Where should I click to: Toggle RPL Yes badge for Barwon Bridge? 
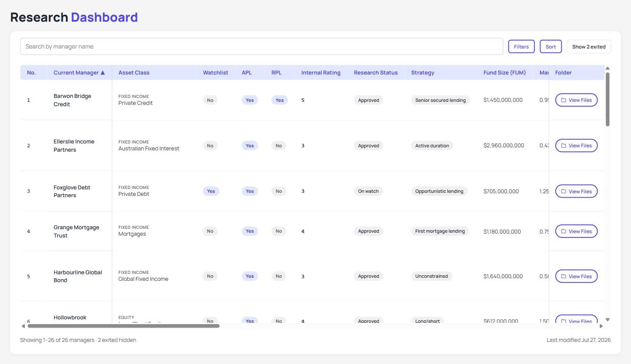[x=280, y=100]
